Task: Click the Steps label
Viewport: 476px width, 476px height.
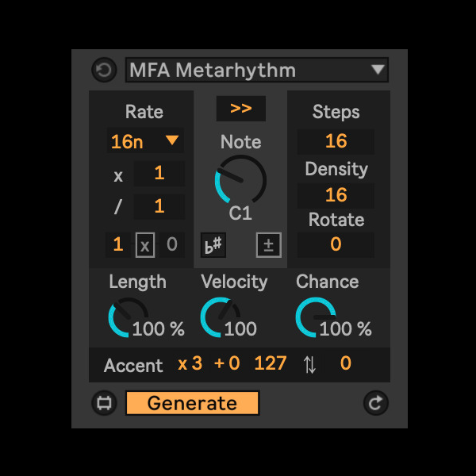Action: [336, 112]
